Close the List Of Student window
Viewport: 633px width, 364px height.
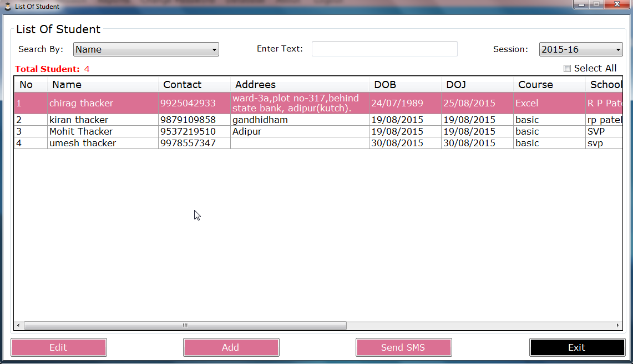(617, 4)
